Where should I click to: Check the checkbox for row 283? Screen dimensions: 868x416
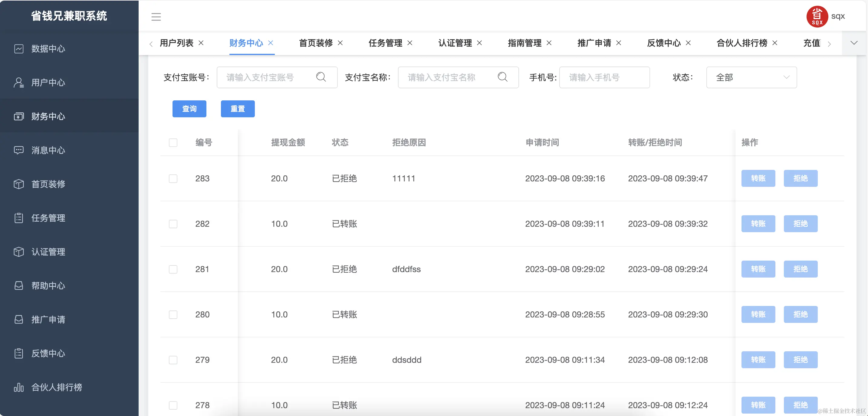click(x=173, y=178)
